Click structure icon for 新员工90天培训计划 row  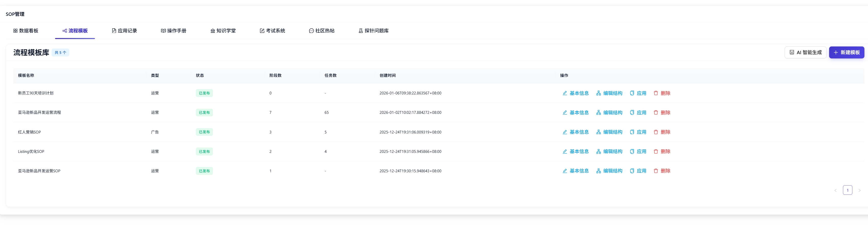click(x=599, y=93)
